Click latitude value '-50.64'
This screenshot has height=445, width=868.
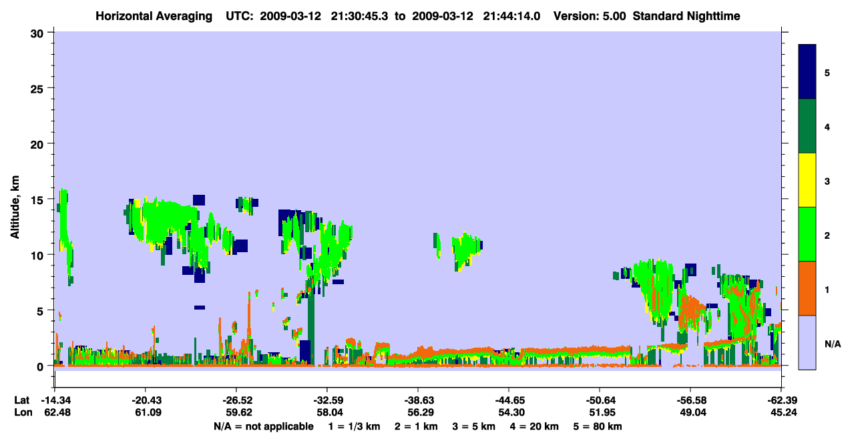pyautogui.click(x=600, y=400)
